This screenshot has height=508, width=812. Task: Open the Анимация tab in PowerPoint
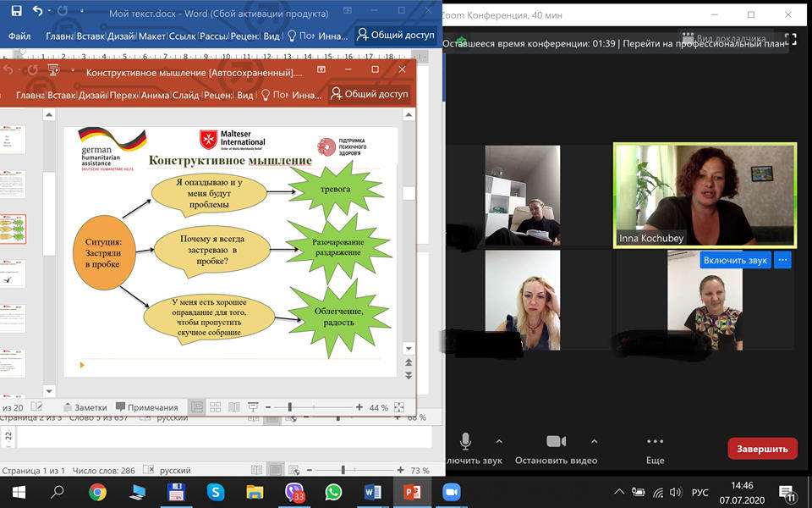coord(155,95)
